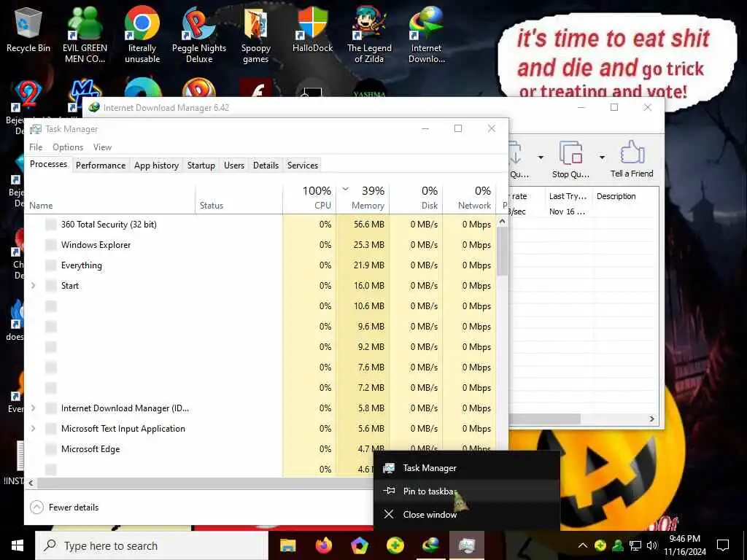This screenshot has width=747, height=560.
Task: Switch to IDM via its taskbar icon
Action: tap(431, 545)
